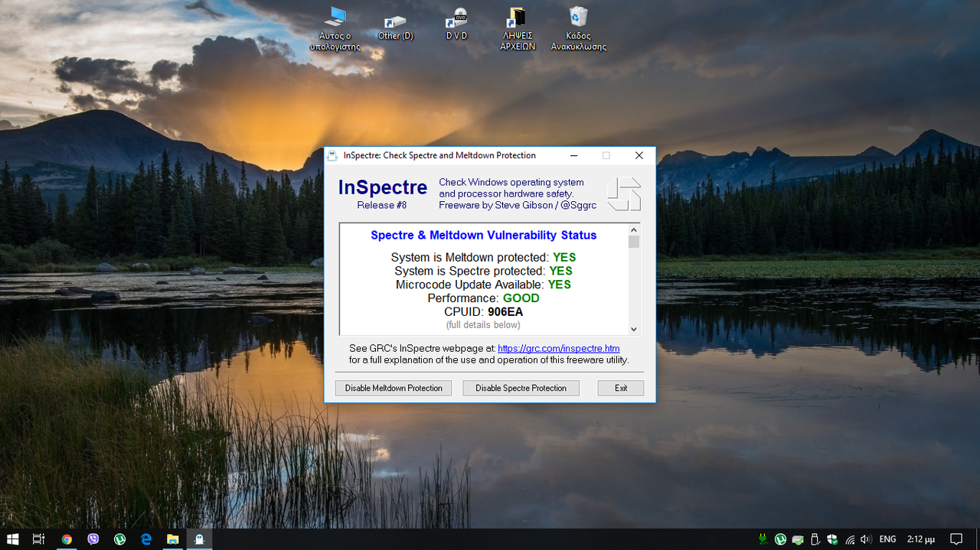
Task: Click the GRC logo in InSpectre header
Action: 624,194
